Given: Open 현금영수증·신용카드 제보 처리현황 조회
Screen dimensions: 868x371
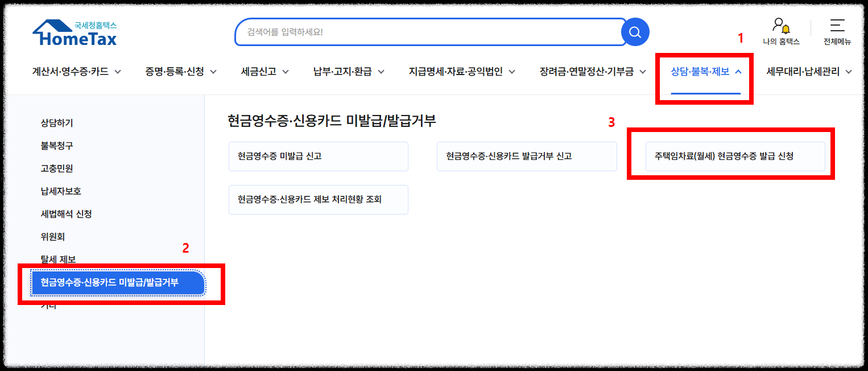Looking at the screenshot, I should click(x=318, y=199).
